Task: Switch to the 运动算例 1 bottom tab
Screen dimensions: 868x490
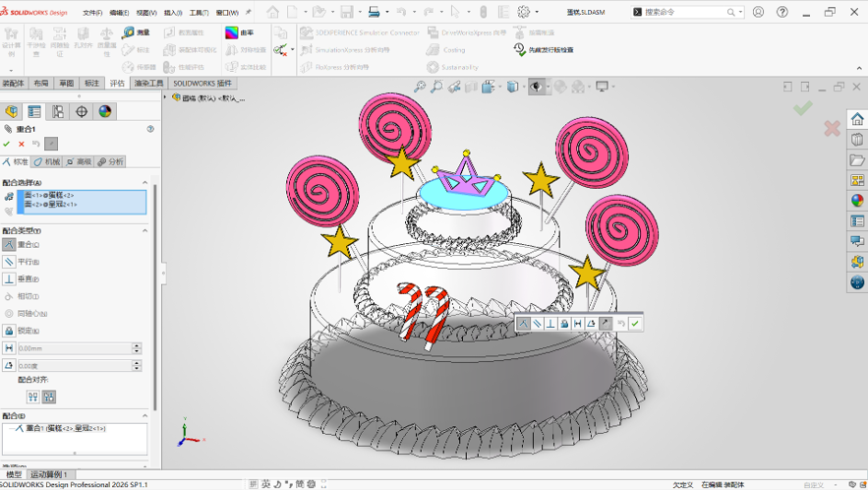Action: [49, 474]
